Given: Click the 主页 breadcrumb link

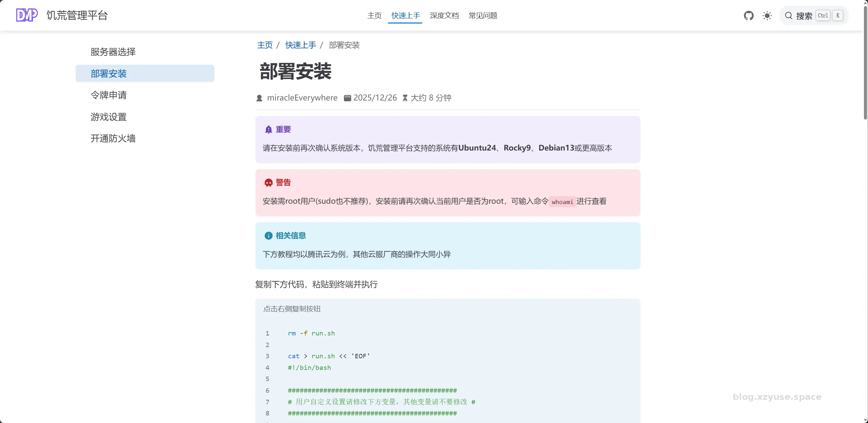Looking at the screenshot, I should point(265,45).
